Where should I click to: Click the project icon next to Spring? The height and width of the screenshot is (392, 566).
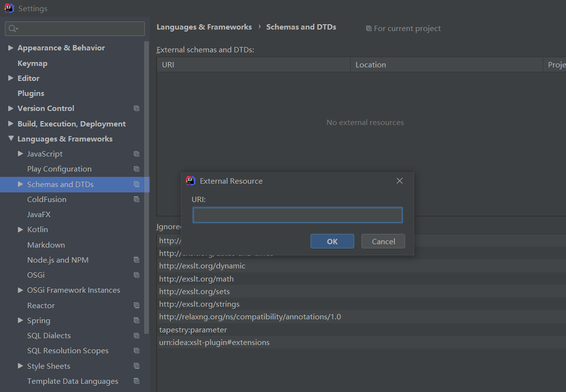pos(135,320)
